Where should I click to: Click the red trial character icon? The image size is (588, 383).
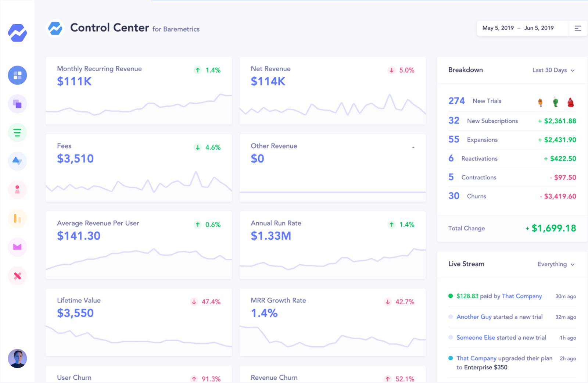tap(570, 102)
